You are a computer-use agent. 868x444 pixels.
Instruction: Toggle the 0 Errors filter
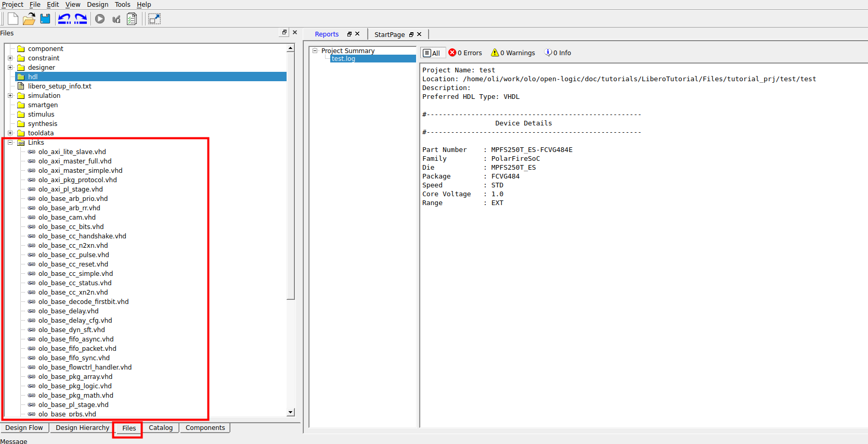pyautogui.click(x=465, y=53)
